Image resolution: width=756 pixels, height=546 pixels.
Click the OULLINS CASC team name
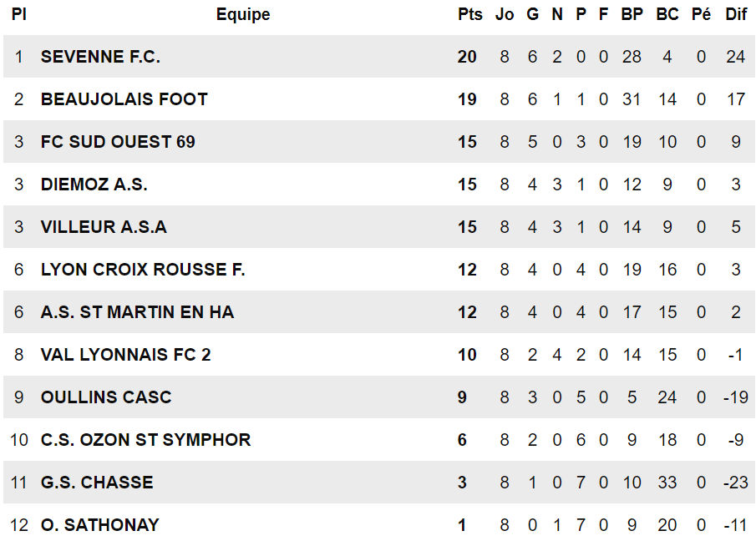coord(106,397)
